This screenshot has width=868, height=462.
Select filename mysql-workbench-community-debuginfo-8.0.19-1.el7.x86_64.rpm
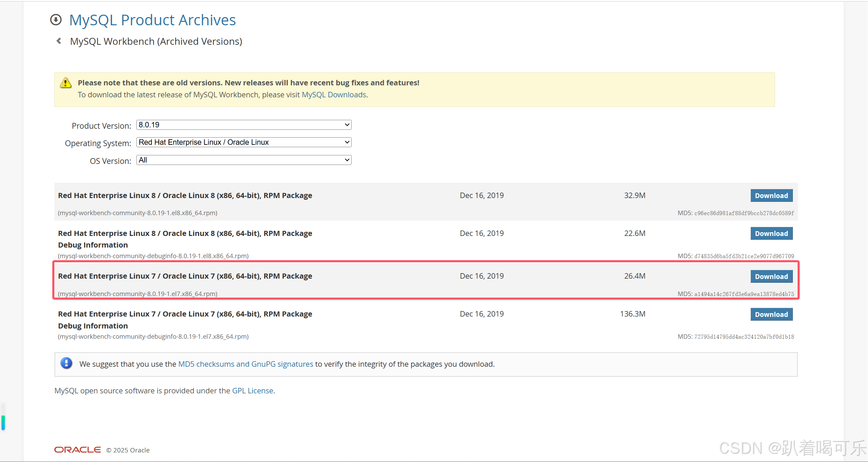click(153, 336)
